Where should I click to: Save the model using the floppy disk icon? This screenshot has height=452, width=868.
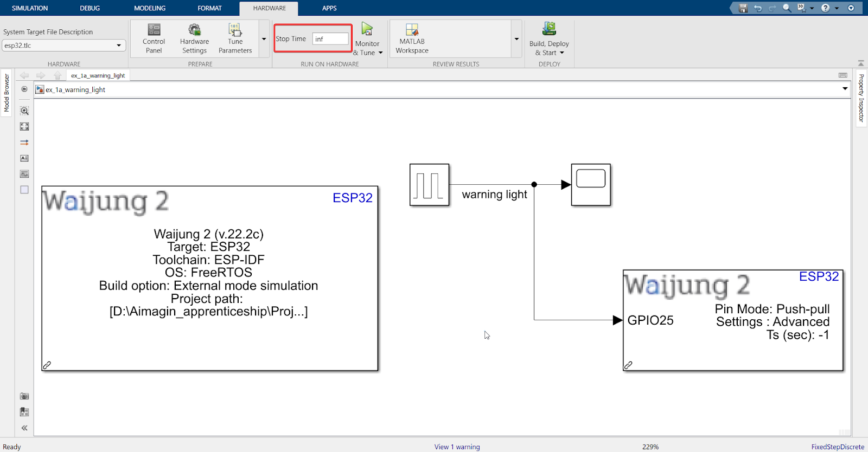(x=743, y=8)
